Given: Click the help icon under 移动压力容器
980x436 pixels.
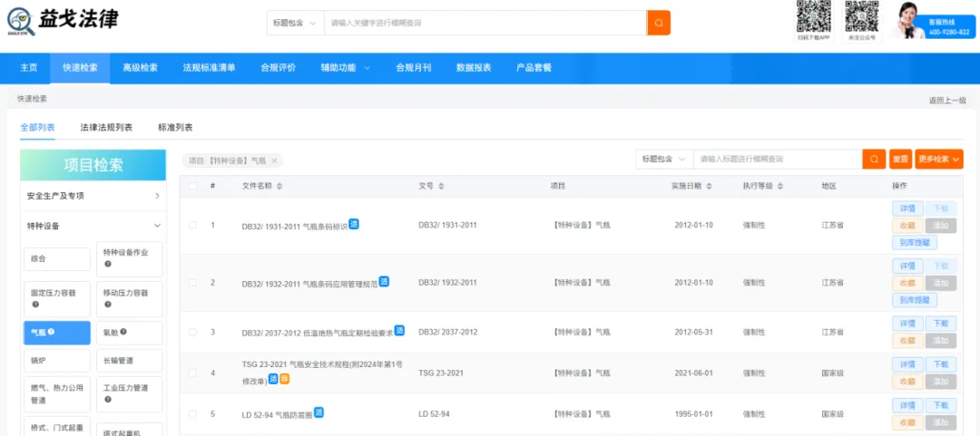Looking at the screenshot, I should coord(107,305).
